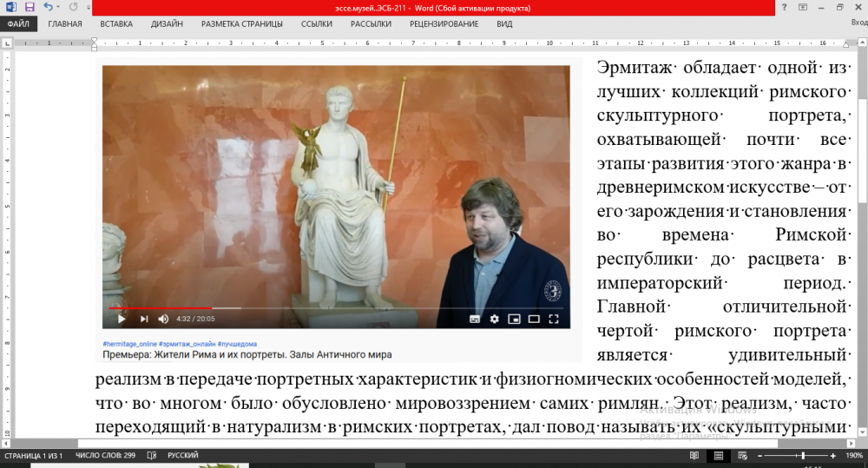Switch to Read Mode view
The height and width of the screenshot is (468, 868).
click(x=694, y=455)
